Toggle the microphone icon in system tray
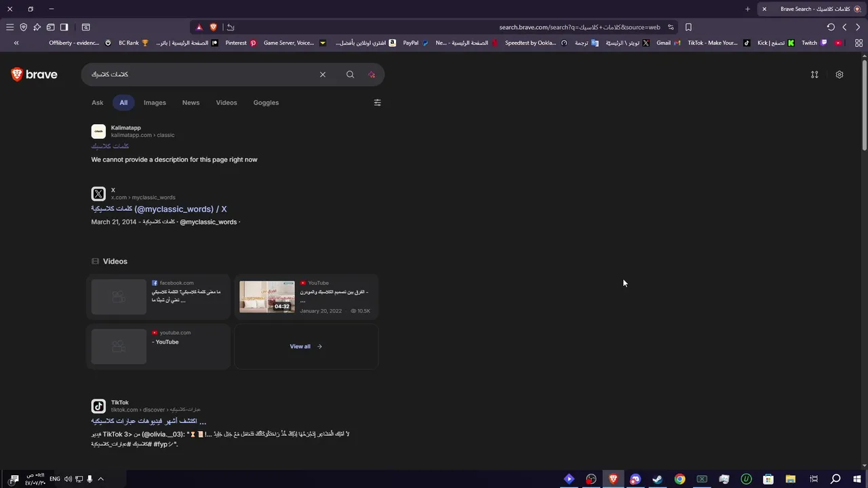 pyautogui.click(x=90, y=479)
